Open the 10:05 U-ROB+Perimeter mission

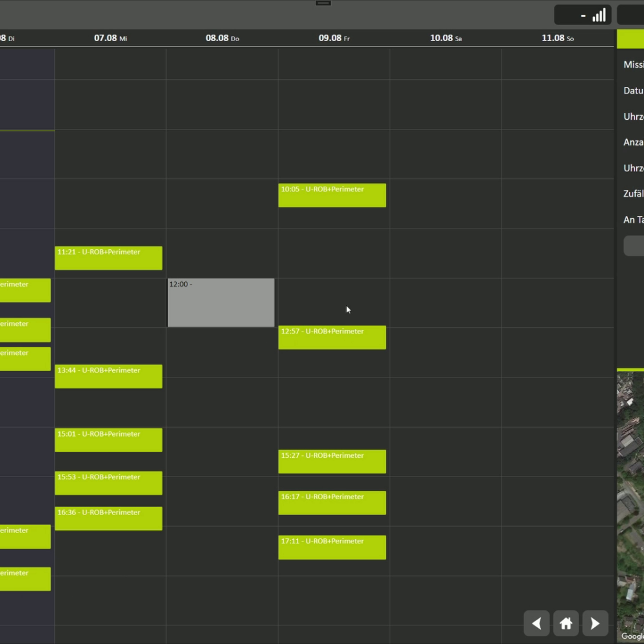(332, 195)
